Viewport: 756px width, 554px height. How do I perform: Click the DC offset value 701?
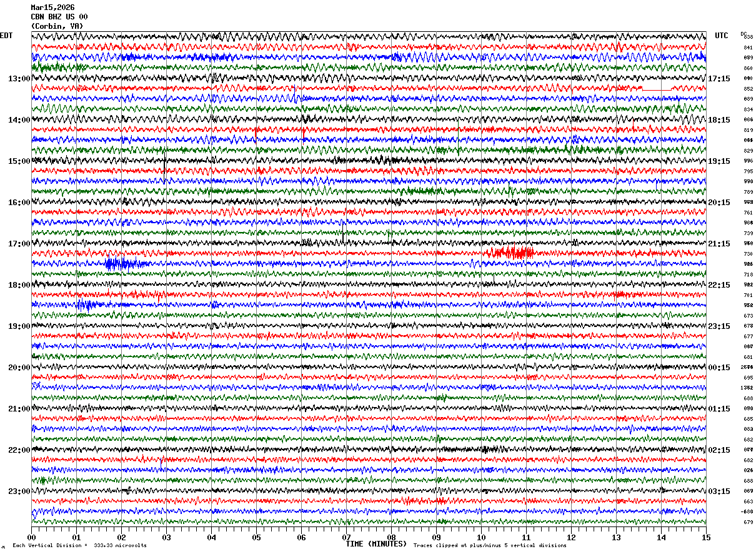tap(748, 295)
